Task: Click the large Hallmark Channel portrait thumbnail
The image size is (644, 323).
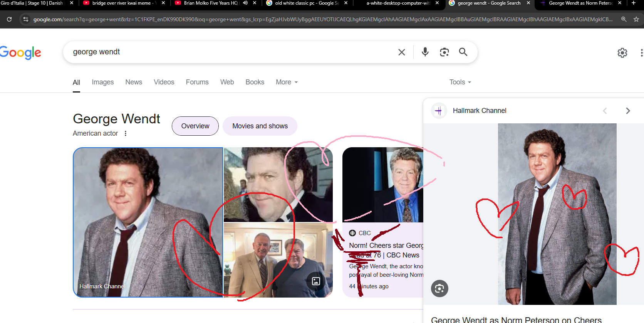Action: 148,222
